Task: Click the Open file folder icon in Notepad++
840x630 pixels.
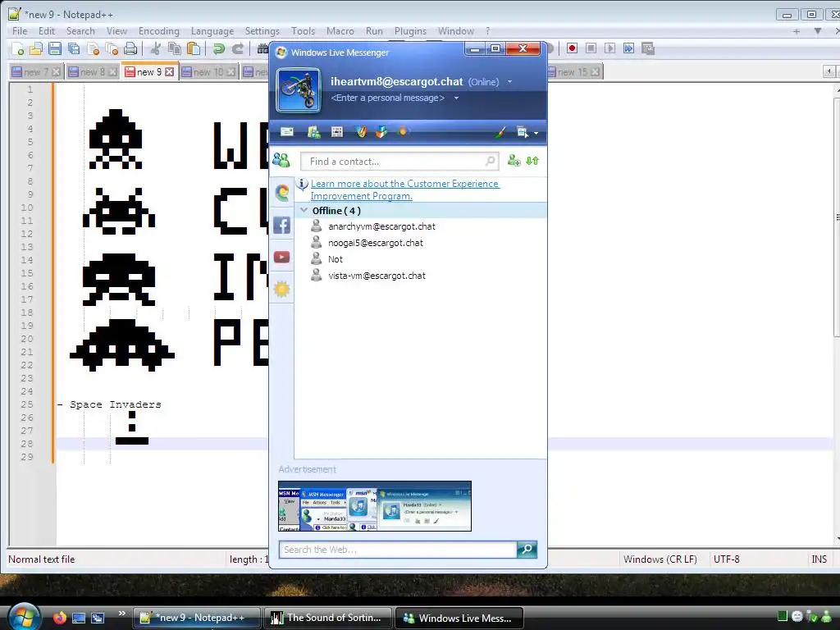Action: click(x=36, y=49)
